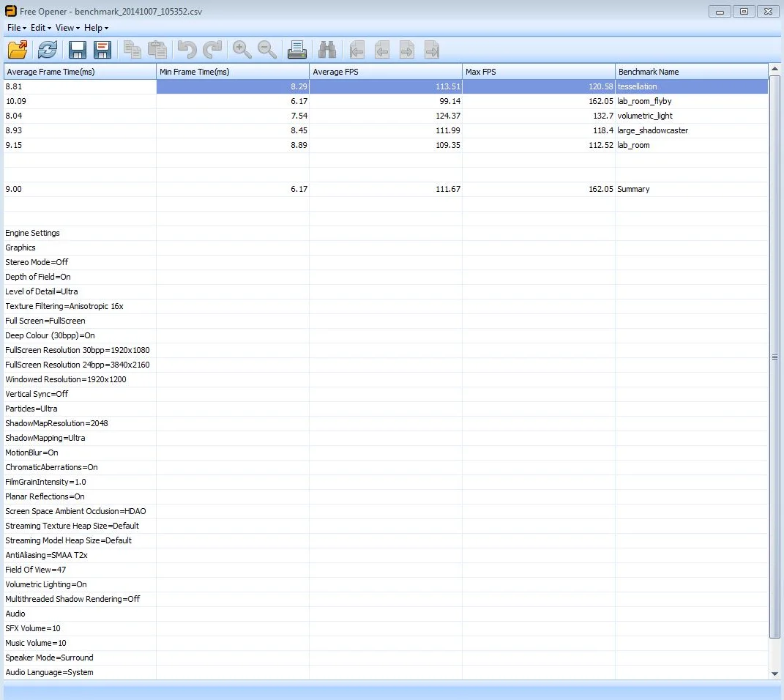Go to the last page icon
This screenshot has height=700, width=784.
(432, 50)
